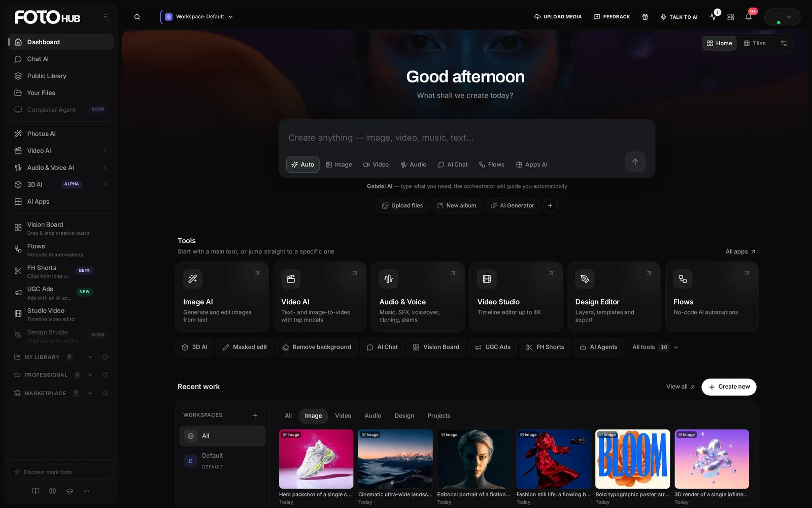Switch to Design tab in Recent work

(404, 416)
